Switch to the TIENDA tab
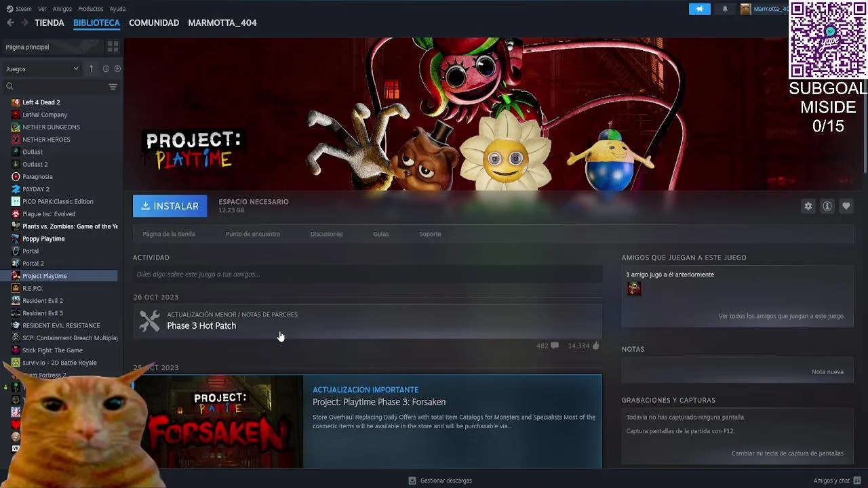This screenshot has height=488, width=868. [50, 22]
